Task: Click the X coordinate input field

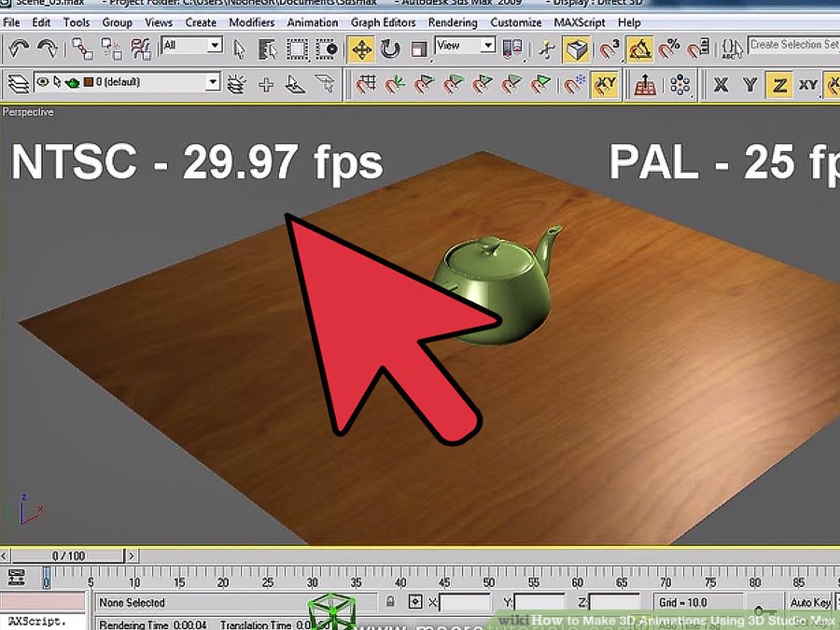Action: [x=464, y=603]
